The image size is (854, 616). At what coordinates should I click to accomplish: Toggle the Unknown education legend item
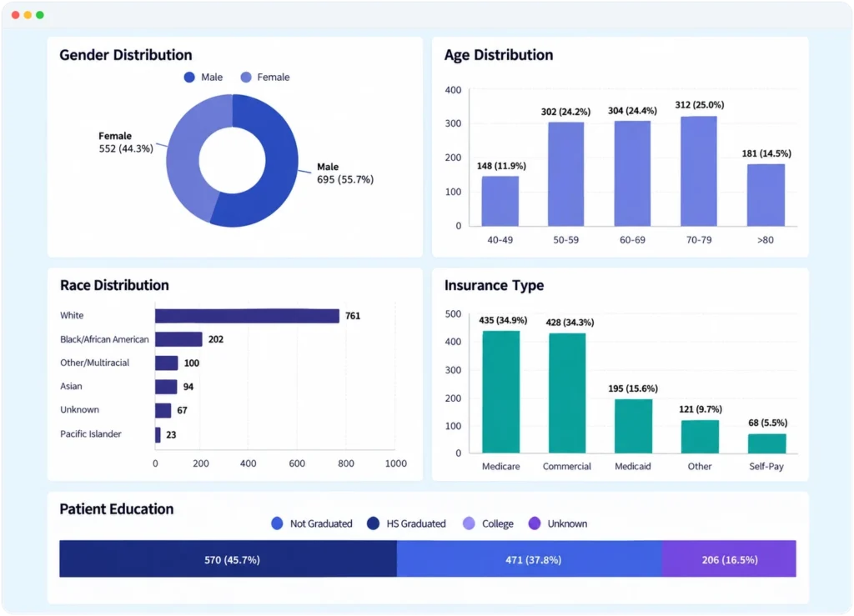pyautogui.click(x=558, y=524)
